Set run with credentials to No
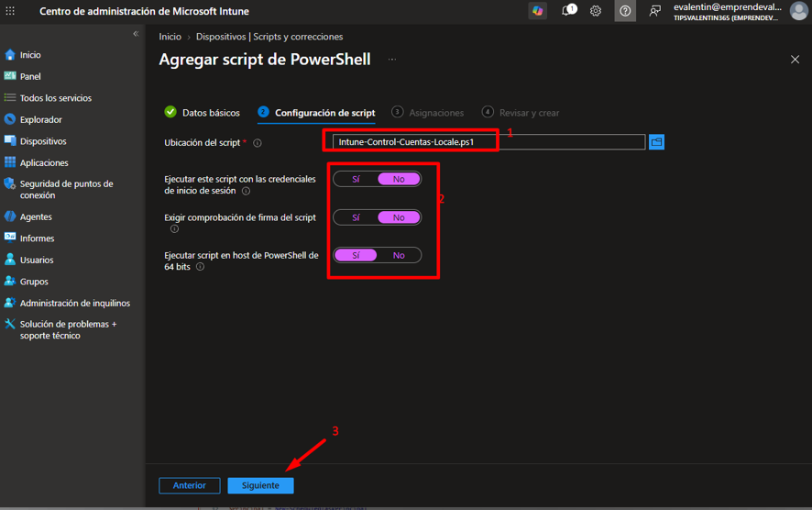This screenshot has width=812, height=510. tap(399, 180)
